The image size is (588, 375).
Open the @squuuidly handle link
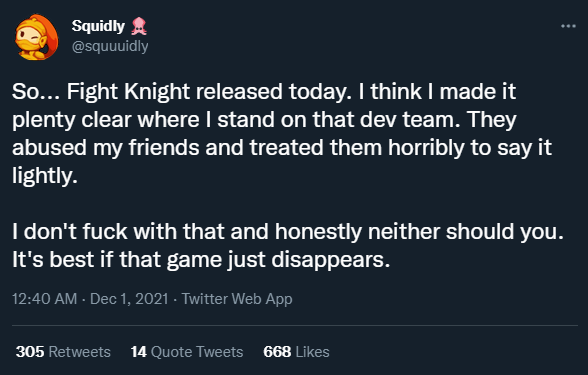coord(110,46)
